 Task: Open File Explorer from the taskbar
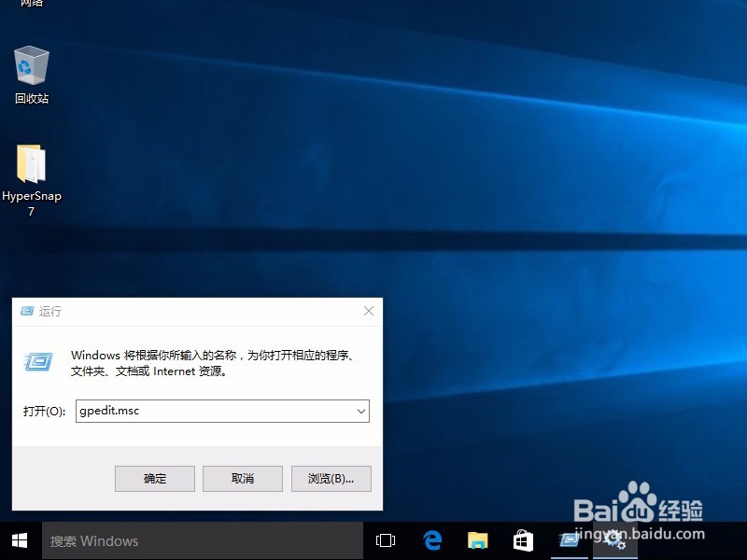pos(477,541)
